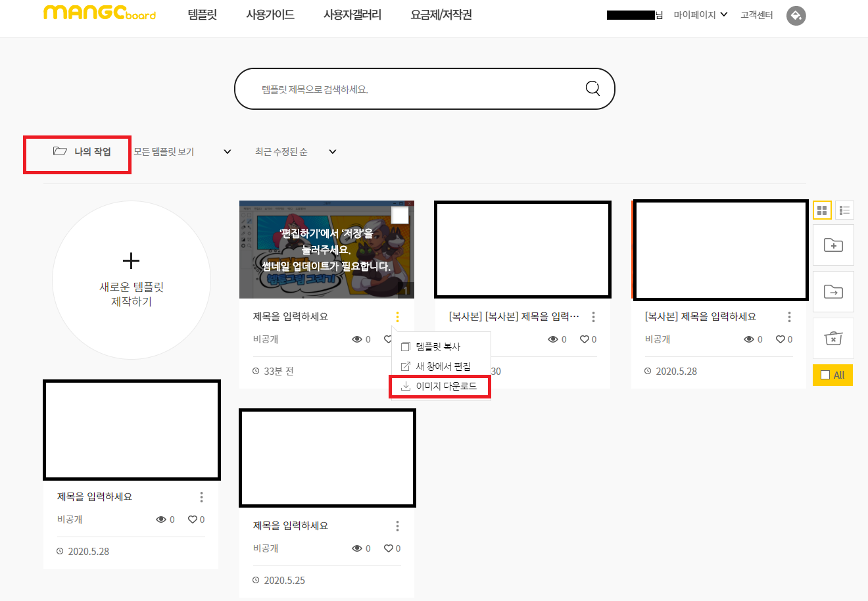
Task: Click the new folder creation icon
Action: (833, 245)
